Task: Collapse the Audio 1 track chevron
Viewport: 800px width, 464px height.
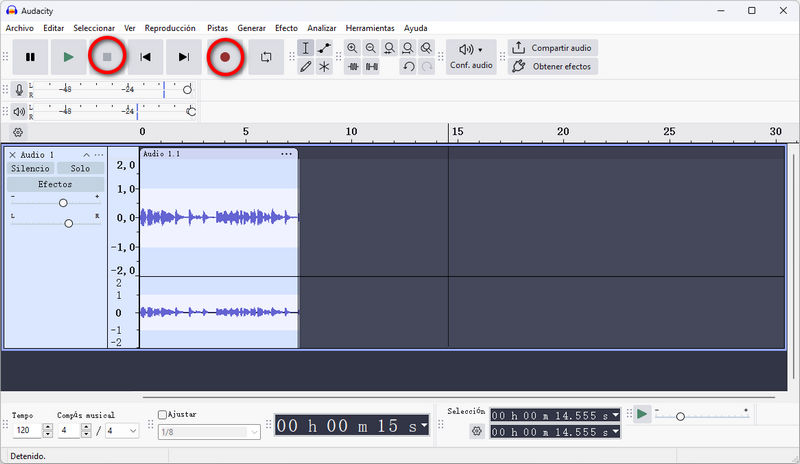Action: coord(86,155)
